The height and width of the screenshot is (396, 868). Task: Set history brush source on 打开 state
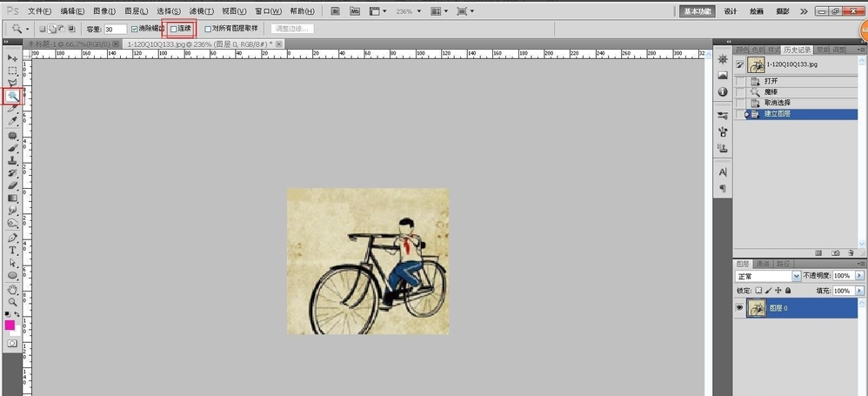tap(740, 82)
